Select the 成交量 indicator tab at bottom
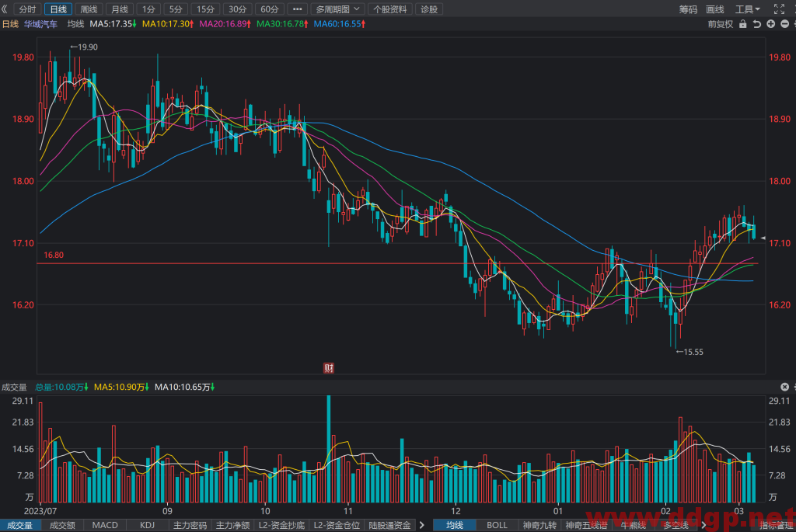The image size is (796, 532). pos(19,526)
